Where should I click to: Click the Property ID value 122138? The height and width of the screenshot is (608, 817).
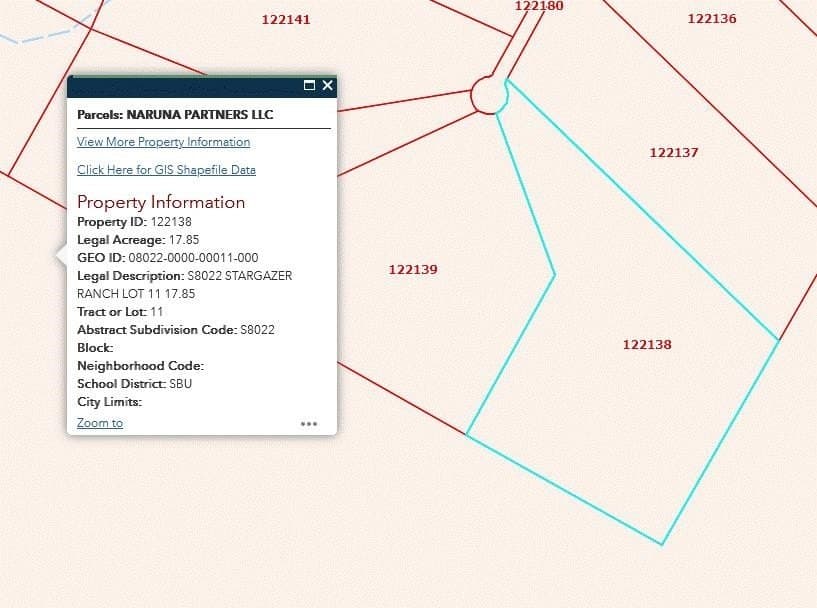tap(170, 221)
